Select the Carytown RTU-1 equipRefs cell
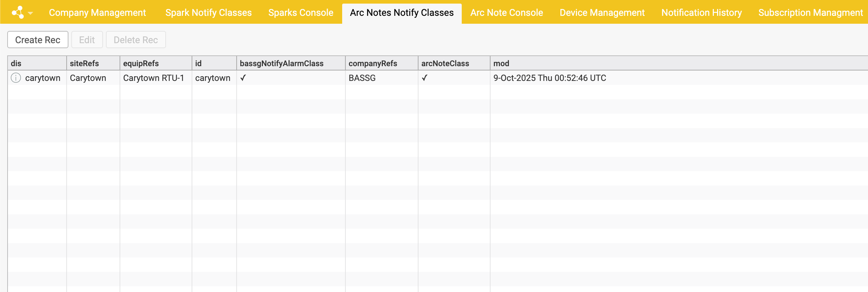This screenshot has width=868, height=292. pyautogui.click(x=153, y=78)
